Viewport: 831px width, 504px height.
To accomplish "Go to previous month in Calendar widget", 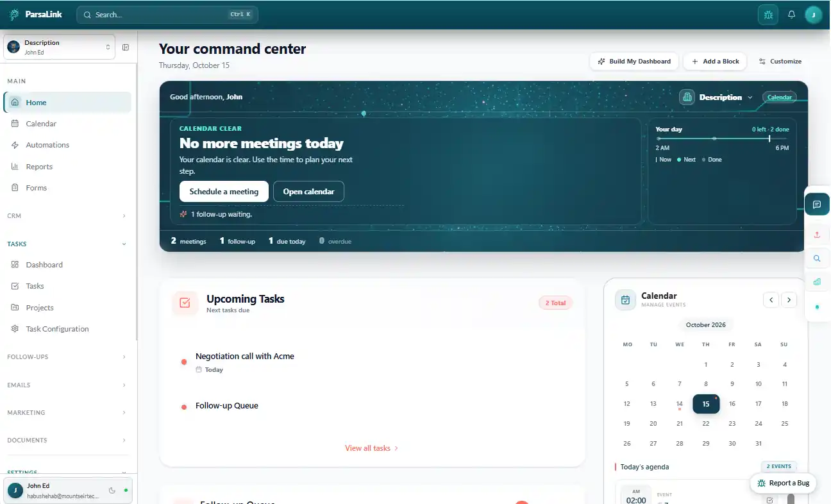I will [771, 299].
